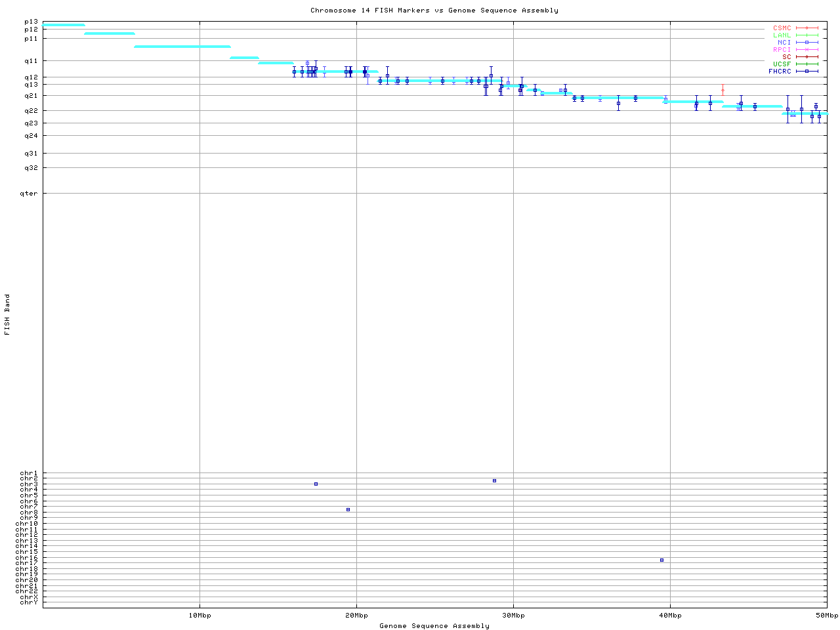Select the red SC data point in the plot

(723, 91)
